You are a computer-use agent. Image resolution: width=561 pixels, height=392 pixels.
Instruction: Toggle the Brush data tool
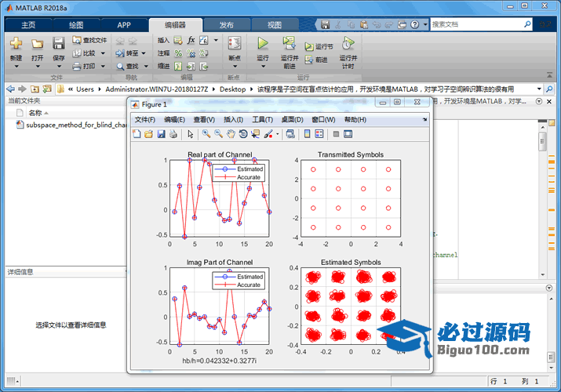point(268,134)
